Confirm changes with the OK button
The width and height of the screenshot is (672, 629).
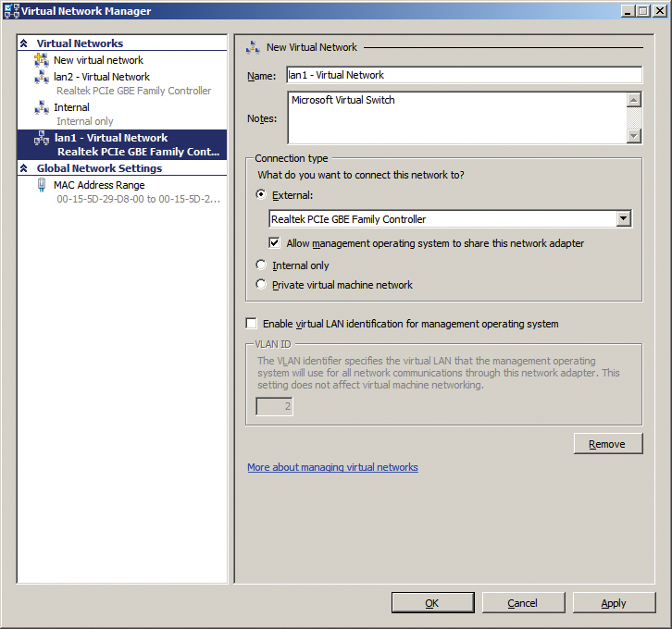tap(433, 603)
